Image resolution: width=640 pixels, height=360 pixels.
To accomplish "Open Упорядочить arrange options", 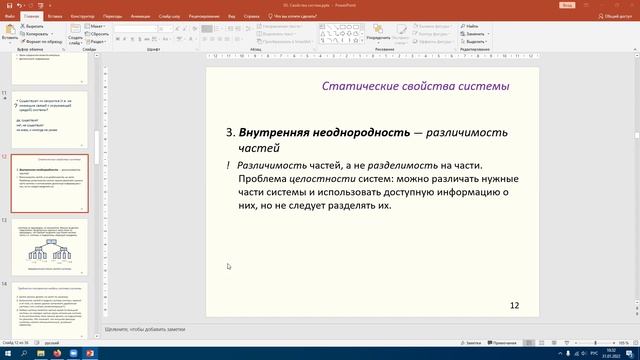I will (378, 33).
